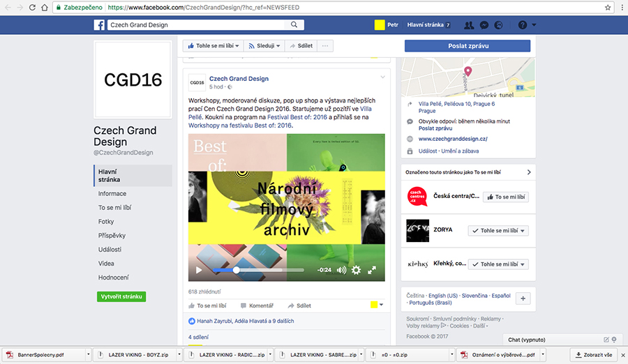Open Tohle se mi líbí page dropdown

point(213,45)
